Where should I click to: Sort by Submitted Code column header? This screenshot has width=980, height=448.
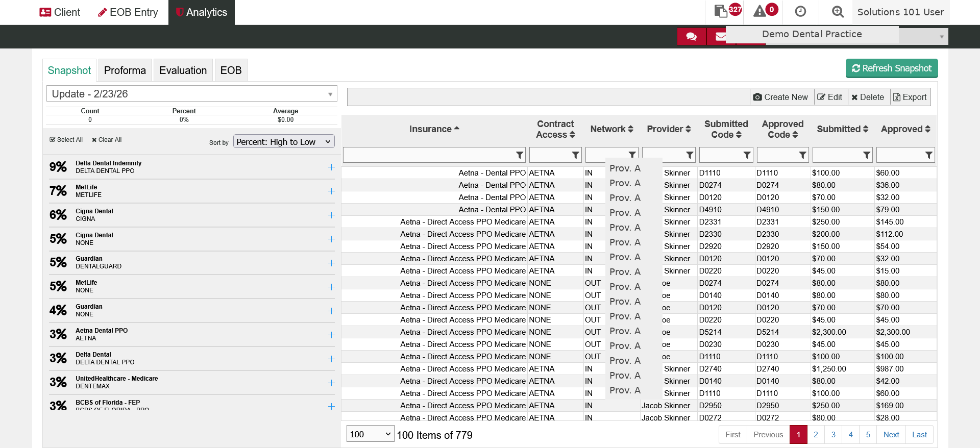click(x=726, y=129)
